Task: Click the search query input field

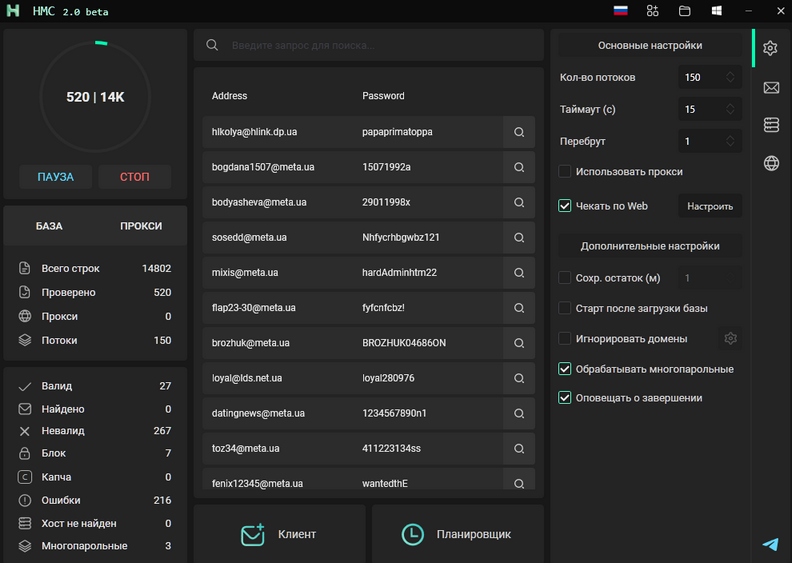Action: point(380,45)
